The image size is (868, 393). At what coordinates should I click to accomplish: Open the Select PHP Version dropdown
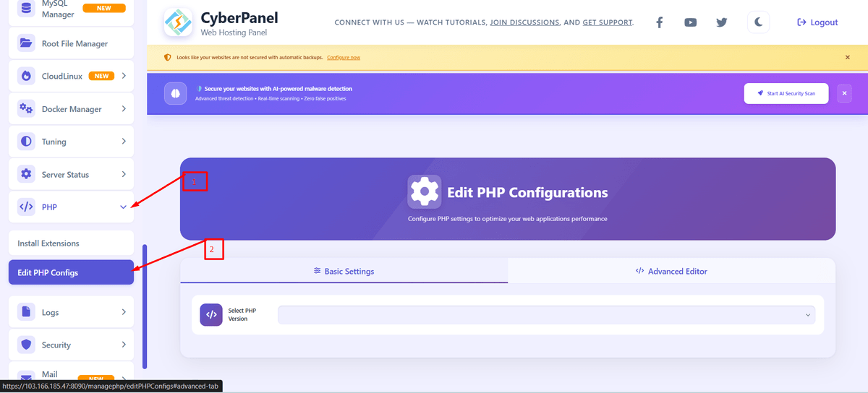click(546, 315)
